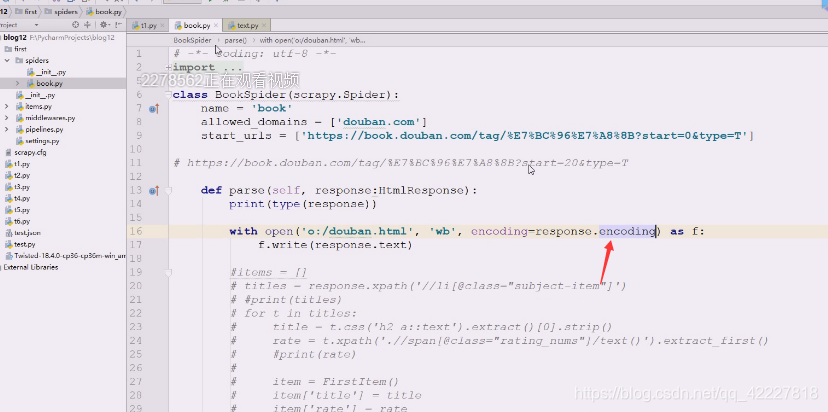Screen dimensions: 828x412
Task: Click the Python file icon of t1.py in the tree
Action: click(8, 164)
